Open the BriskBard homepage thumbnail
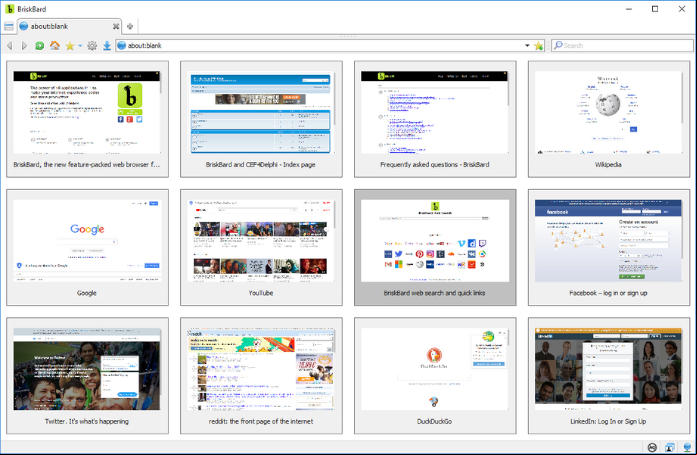The height and width of the screenshot is (455, 697). 87,119
